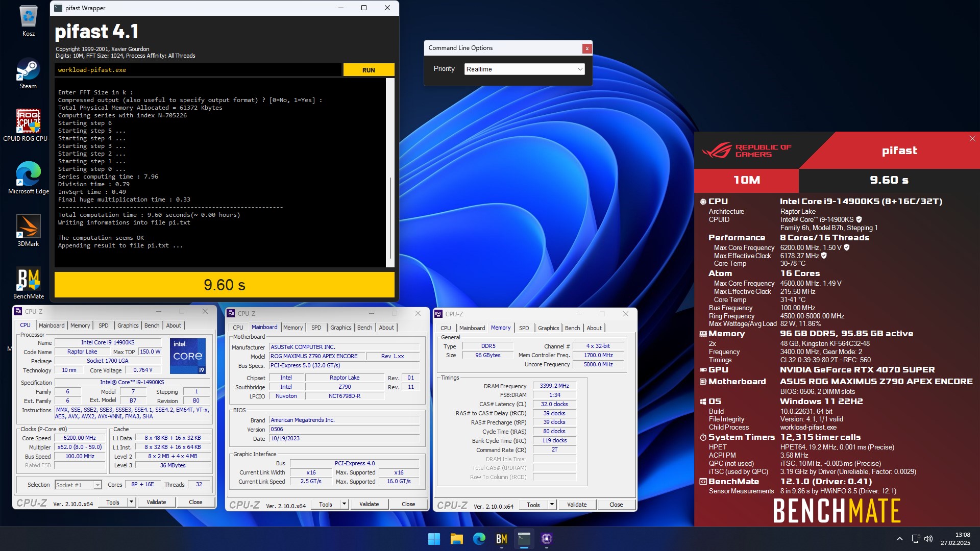This screenshot has height=551, width=980.
Task: Click the Core Speed 6200.00 MHz value
Action: pos(80,438)
